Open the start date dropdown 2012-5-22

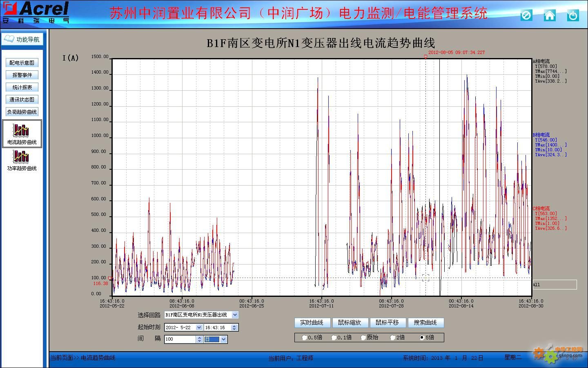coord(199,328)
